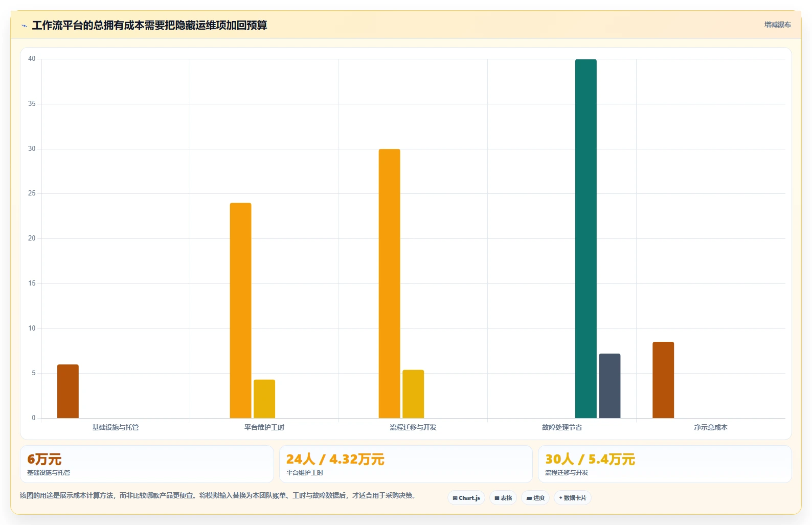
Task: Click the y-axis value 25
Action: click(x=32, y=193)
